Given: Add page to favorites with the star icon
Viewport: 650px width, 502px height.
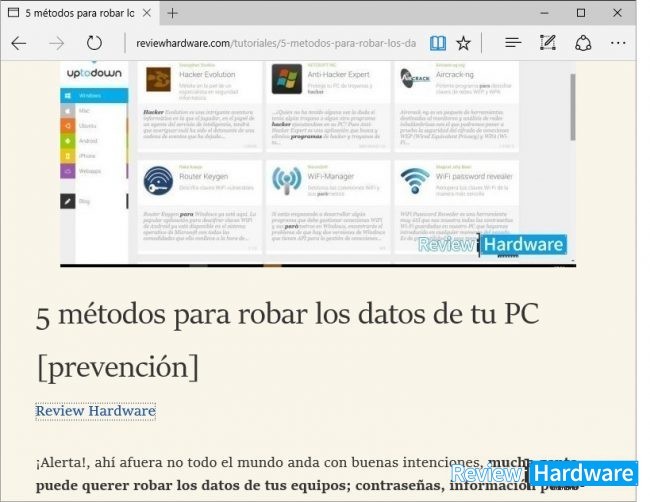Looking at the screenshot, I should pyautogui.click(x=463, y=43).
